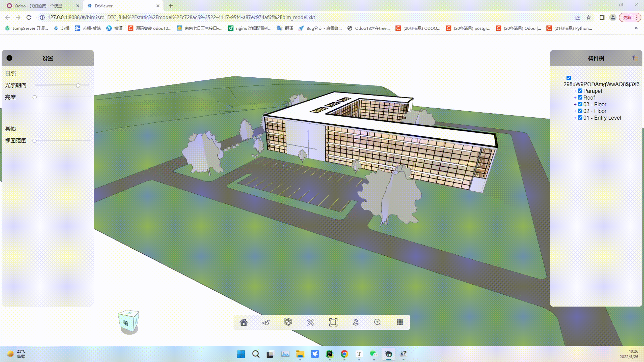Screen dimensions: 644x362
Task: Open the grid menu icon in toolbar
Action: coord(400,322)
